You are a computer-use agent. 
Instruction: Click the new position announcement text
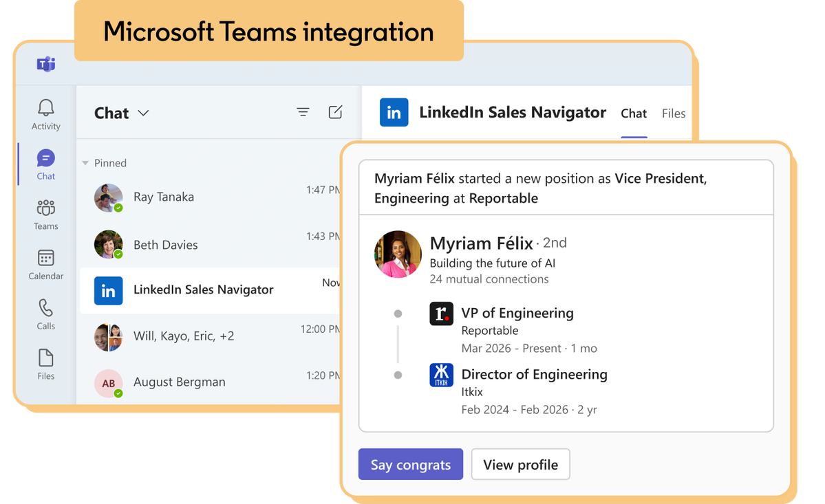pos(540,188)
